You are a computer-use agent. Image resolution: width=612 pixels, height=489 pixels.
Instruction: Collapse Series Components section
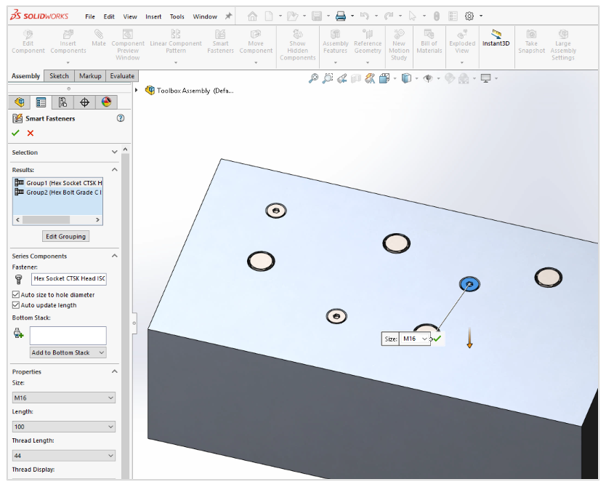[114, 256]
